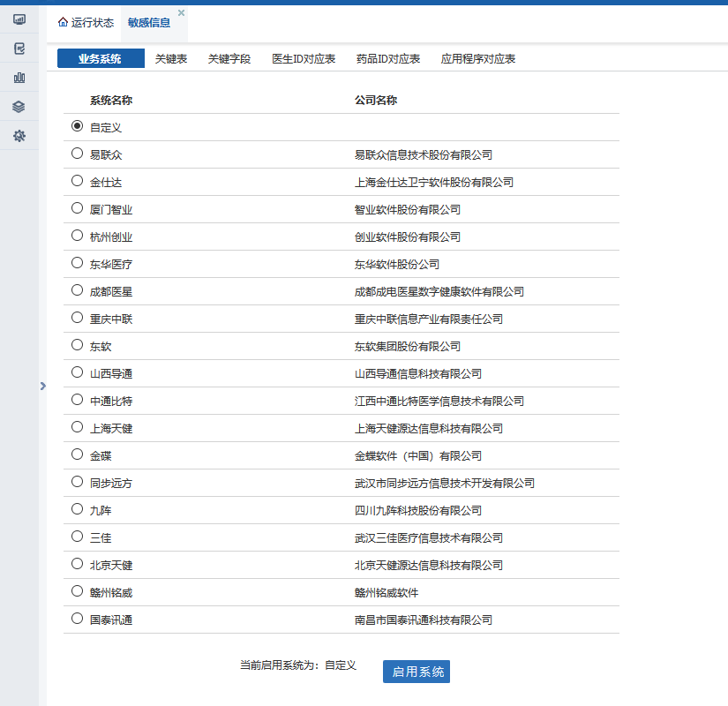Select the 金仕达 radio button
728x706 pixels.
[77, 181]
